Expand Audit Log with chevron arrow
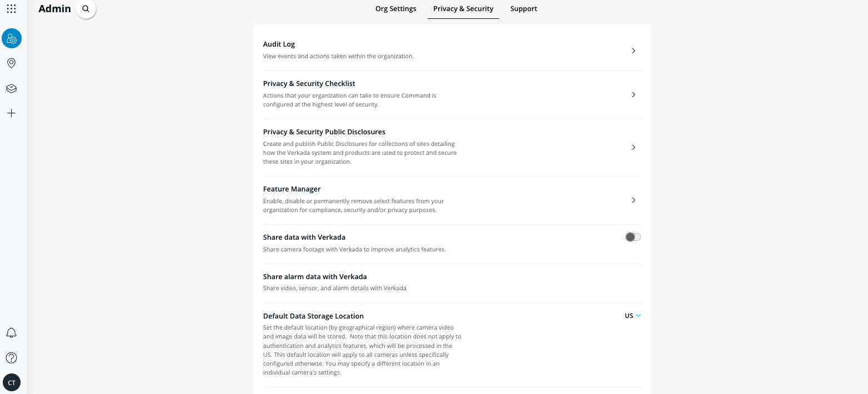Screen dimensions: 868x394 [634, 51]
